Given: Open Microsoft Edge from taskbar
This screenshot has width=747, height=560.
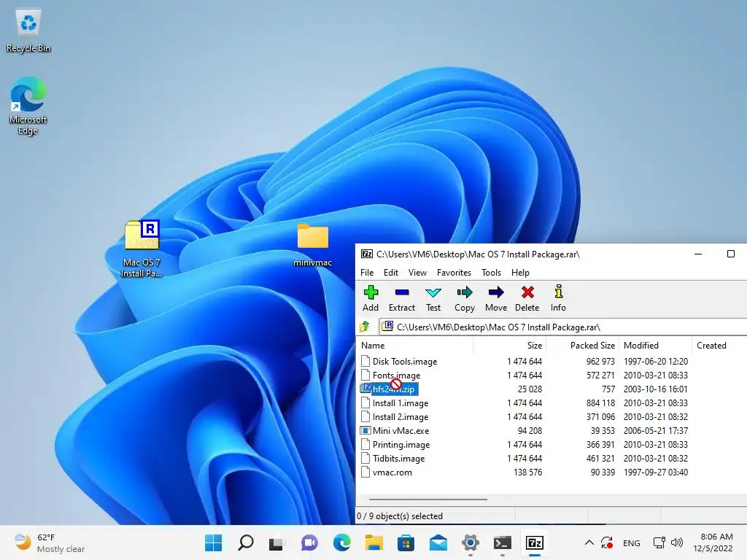Looking at the screenshot, I should [341, 542].
